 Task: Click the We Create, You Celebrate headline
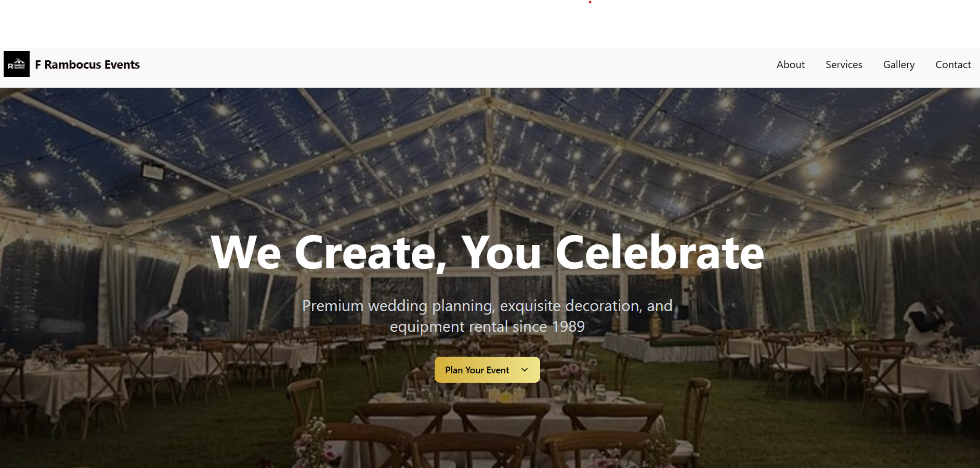(x=487, y=253)
